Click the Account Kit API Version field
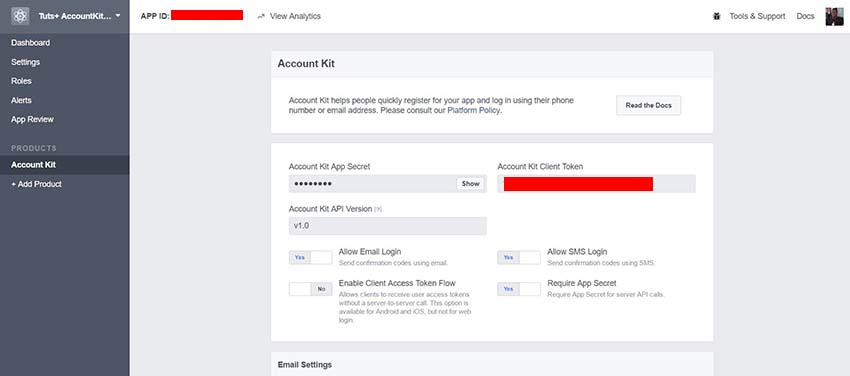This screenshot has height=376, width=850. pos(388,226)
